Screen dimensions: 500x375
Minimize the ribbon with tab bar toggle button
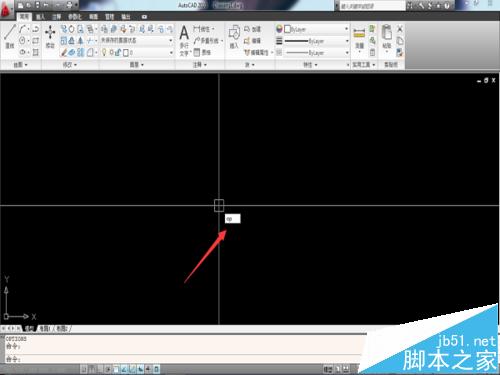pos(144,17)
